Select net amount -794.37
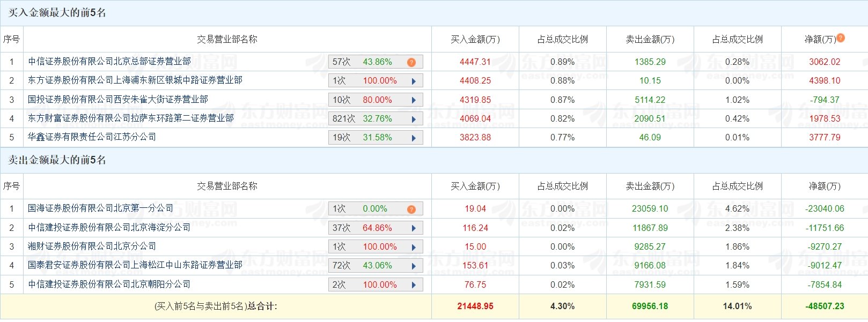Image resolution: width=868 pixels, height=322 pixels. (x=825, y=100)
